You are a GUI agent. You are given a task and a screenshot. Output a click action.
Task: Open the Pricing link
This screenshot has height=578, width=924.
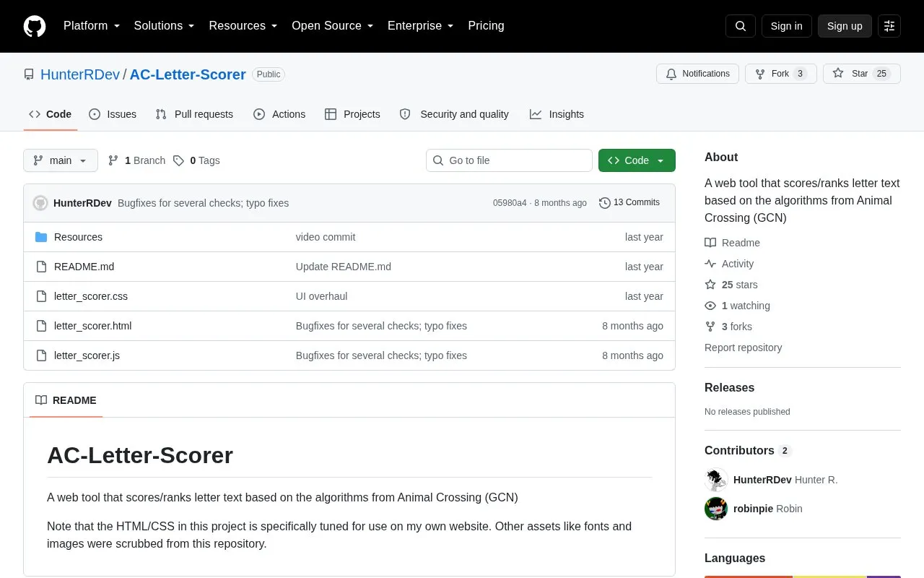486,26
